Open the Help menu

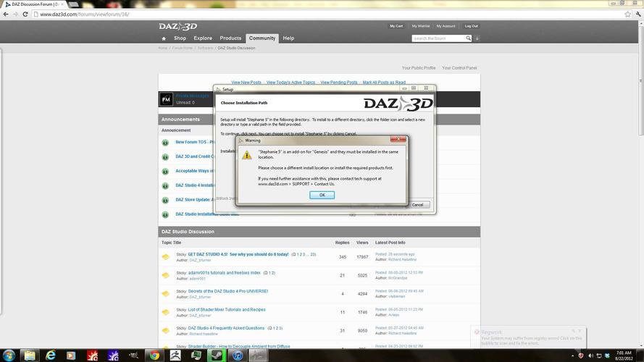pos(288,38)
